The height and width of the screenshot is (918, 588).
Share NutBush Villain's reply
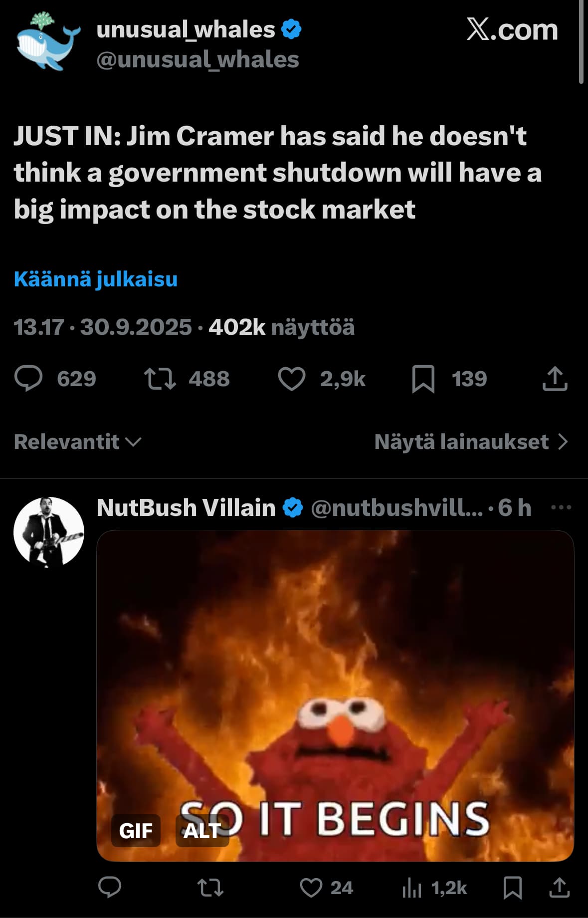pyautogui.click(x=560, y=888)
